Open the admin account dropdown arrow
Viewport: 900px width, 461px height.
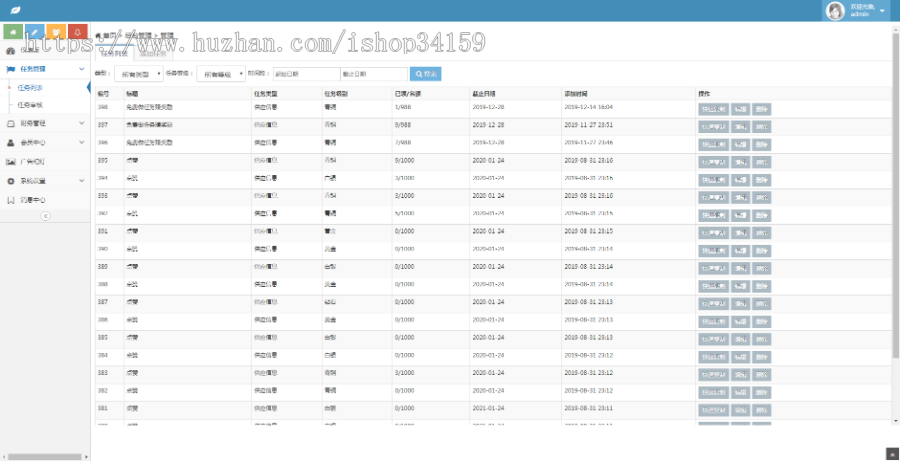click(882, 11)
